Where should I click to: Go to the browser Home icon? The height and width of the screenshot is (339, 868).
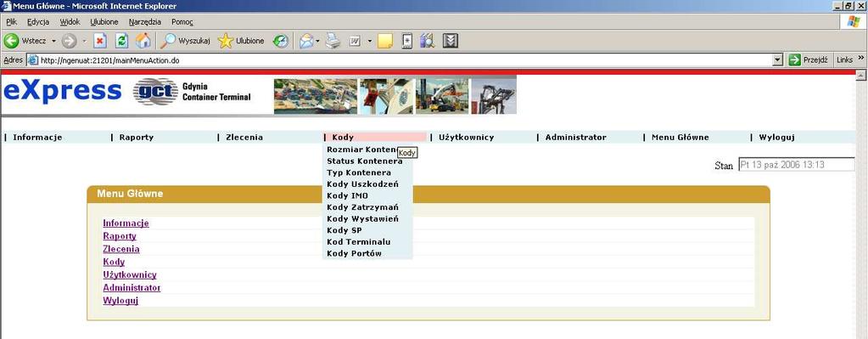coord(143,41)
